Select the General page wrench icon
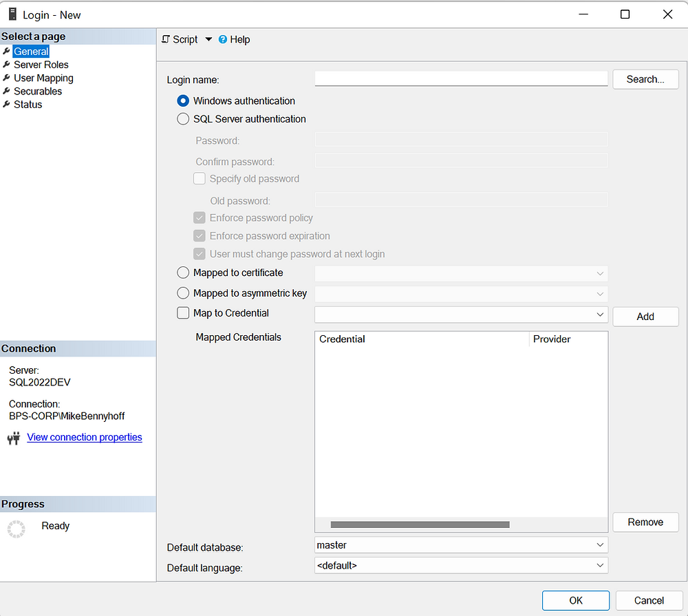 (x=6, y=51)
